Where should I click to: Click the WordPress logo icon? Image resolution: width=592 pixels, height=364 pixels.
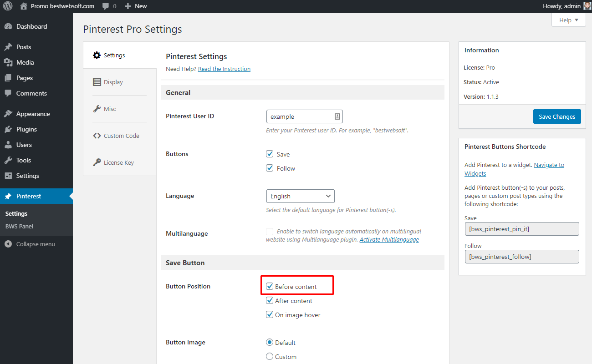click(8, 6)
